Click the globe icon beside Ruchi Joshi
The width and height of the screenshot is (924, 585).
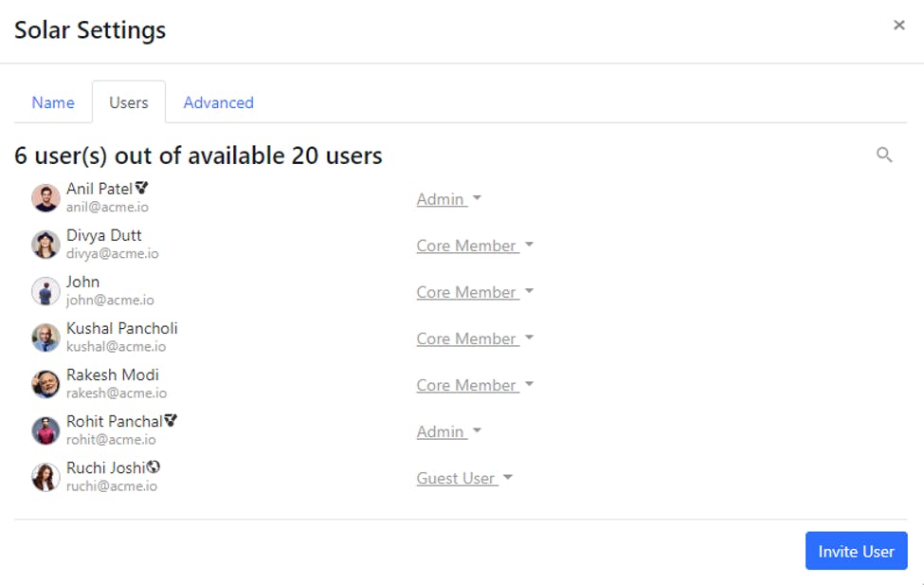[x=154, y=467]
